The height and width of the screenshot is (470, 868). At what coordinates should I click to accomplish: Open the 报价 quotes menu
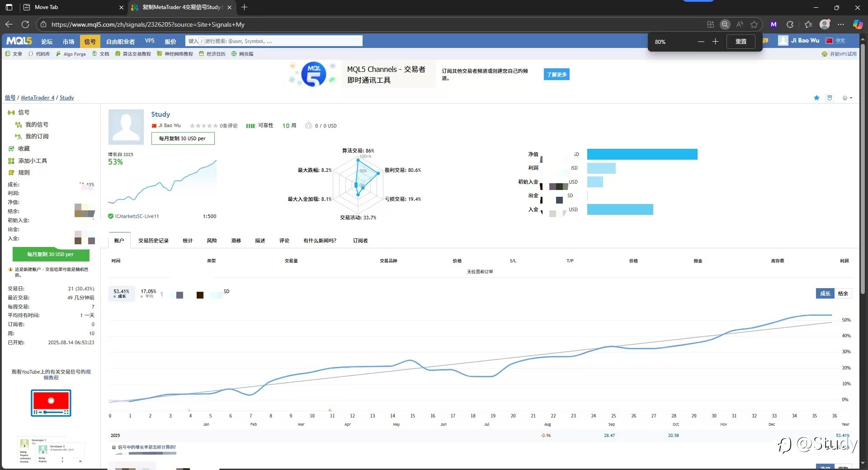coord(170,42)
